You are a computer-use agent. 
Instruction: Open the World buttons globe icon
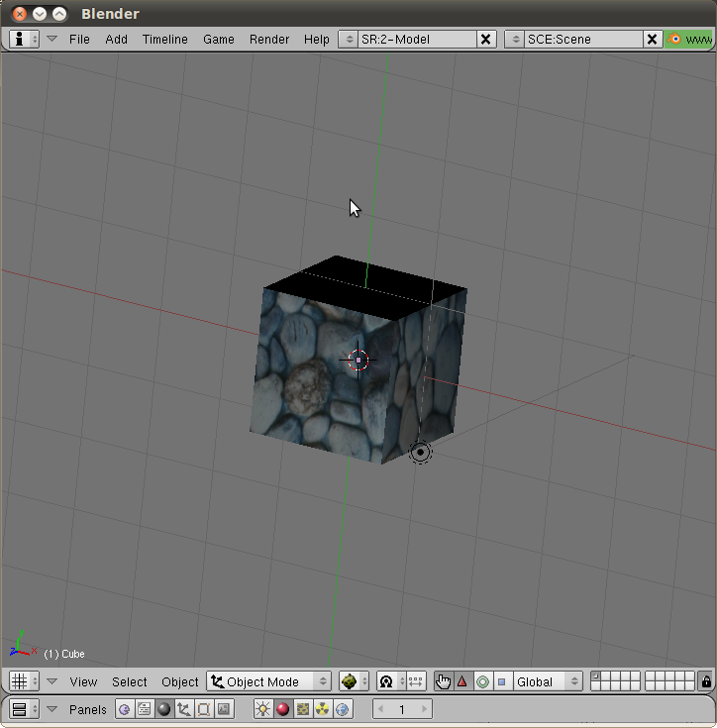342,709
